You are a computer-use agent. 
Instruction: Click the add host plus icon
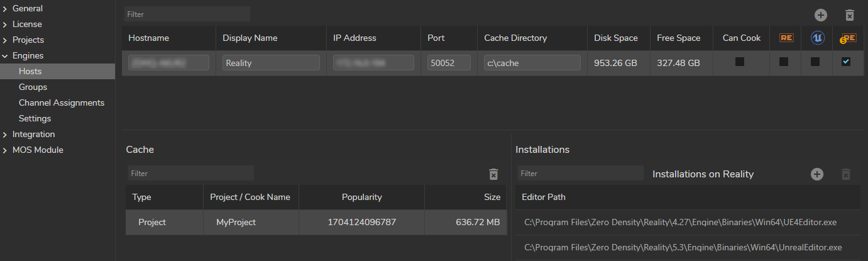coord(820,15)
